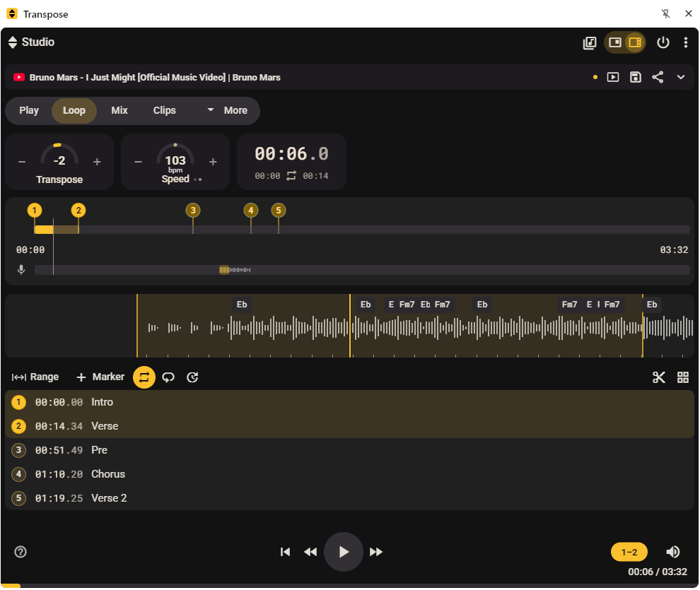Screen dimensions: 700x590
Task: Click the lasso loop icon
Action: 168,377
